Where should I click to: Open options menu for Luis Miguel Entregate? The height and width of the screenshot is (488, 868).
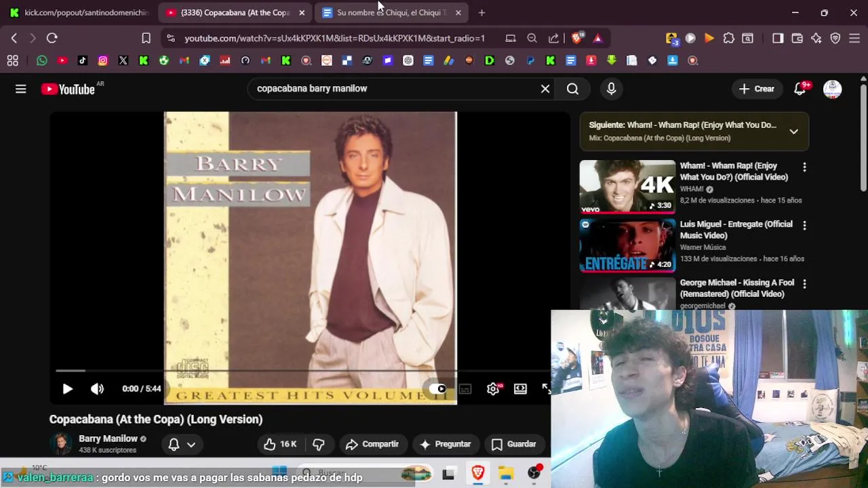click(x=804, y=225)
